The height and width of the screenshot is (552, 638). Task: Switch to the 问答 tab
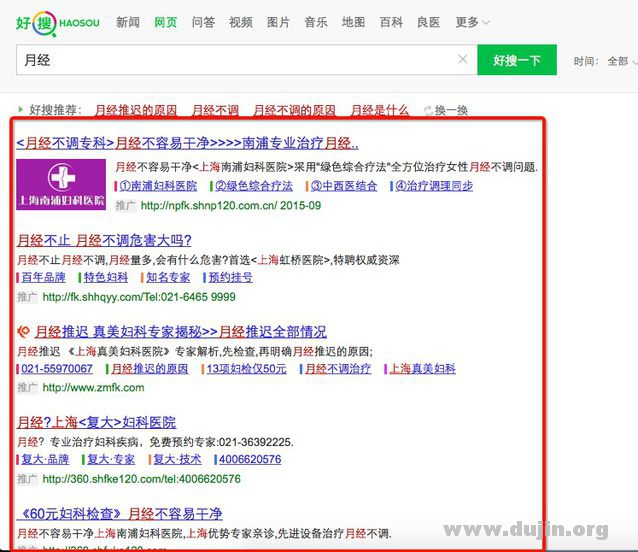[x=203, y=22]
